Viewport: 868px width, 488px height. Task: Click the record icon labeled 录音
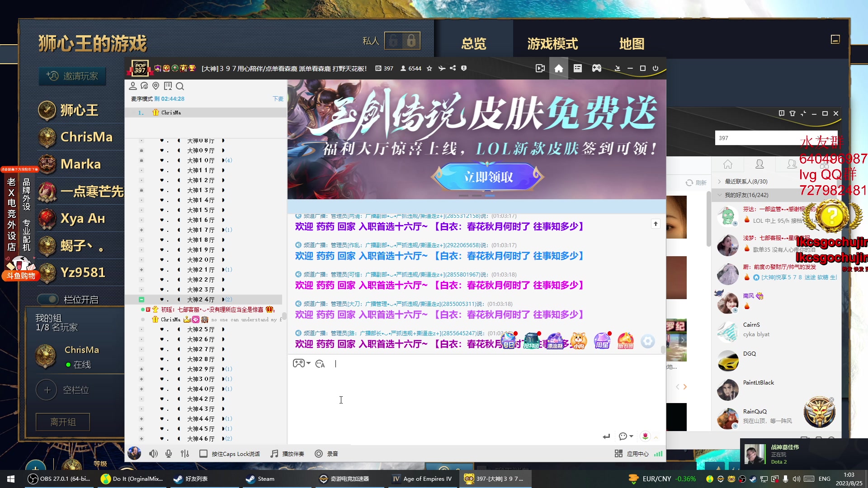point(326,454)
